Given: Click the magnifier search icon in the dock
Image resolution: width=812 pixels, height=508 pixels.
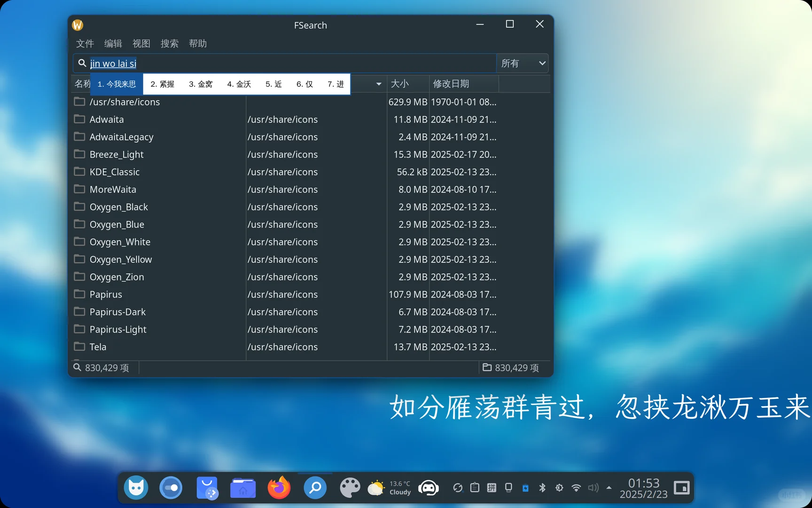Looking at the screenshot, I should (315, 488).
